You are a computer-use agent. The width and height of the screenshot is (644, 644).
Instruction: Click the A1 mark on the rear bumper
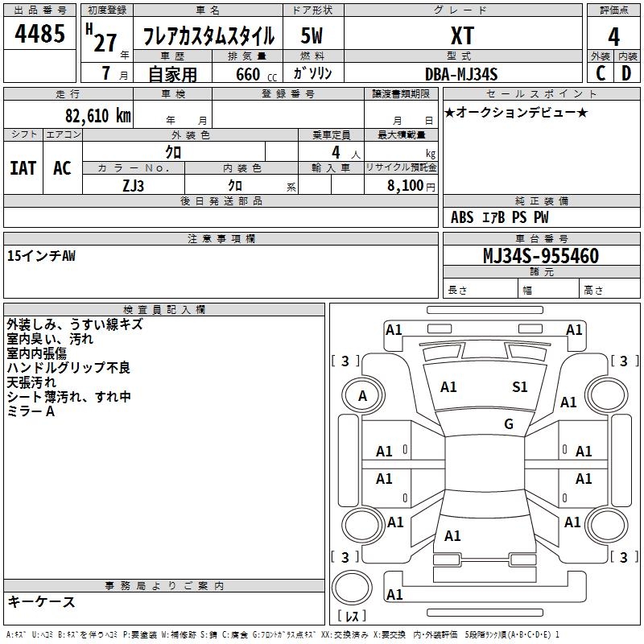(394, 594)
